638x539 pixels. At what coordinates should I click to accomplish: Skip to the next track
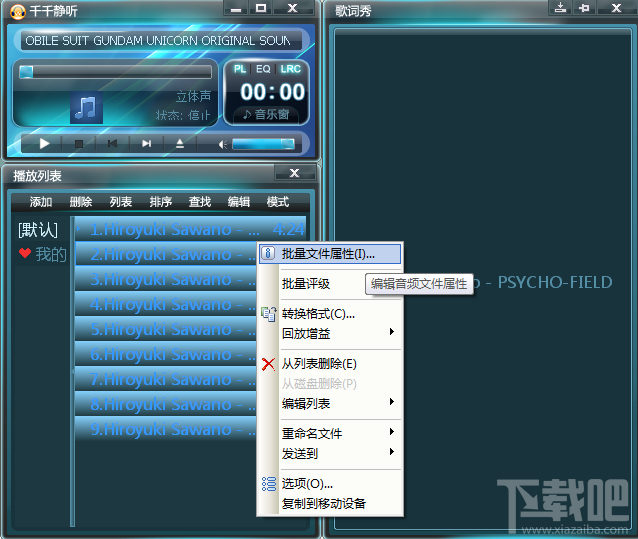tap(146, 144)
